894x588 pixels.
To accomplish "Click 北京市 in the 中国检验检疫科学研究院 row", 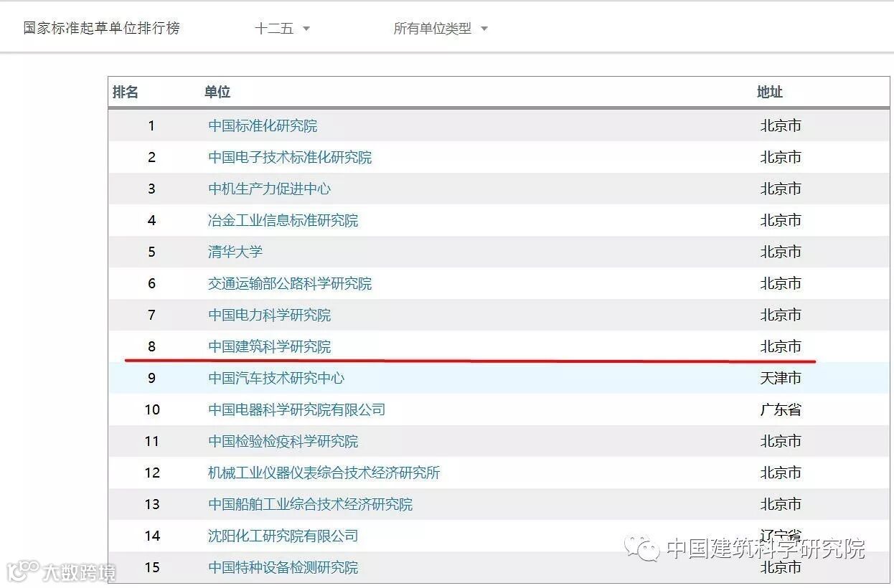I will click(x=781, y=441).
